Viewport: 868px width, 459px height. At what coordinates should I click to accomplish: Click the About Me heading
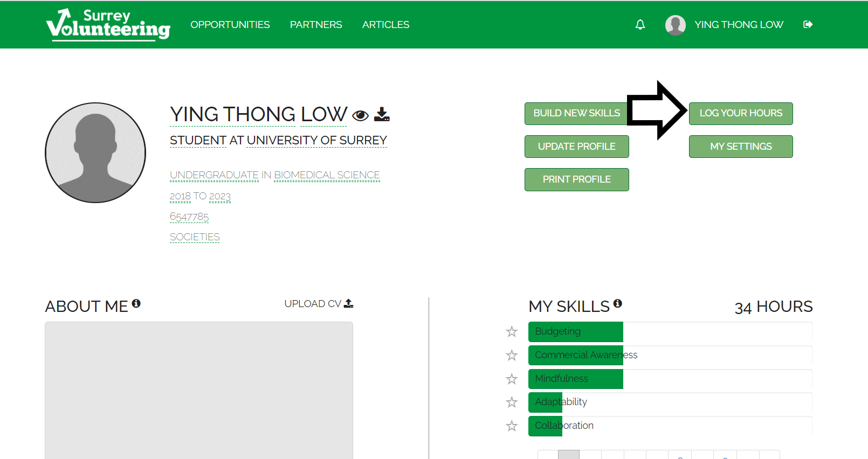pyautogui.click(x=87, y=307)
